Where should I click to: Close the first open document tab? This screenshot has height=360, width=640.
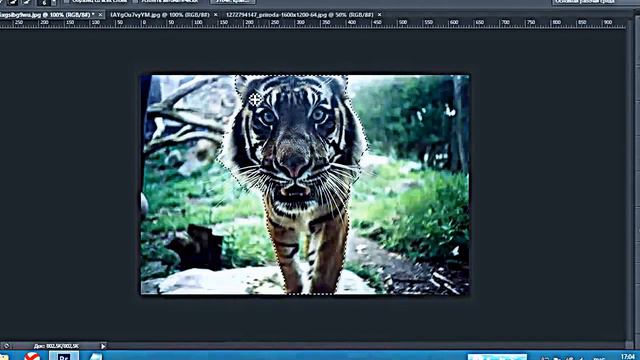coord(100,15)
